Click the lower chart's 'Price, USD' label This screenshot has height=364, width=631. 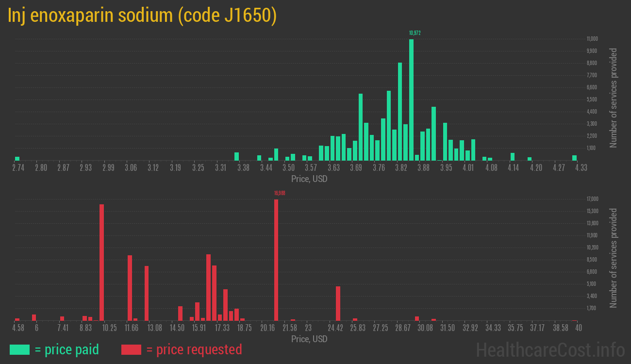[x=309, y=339]
